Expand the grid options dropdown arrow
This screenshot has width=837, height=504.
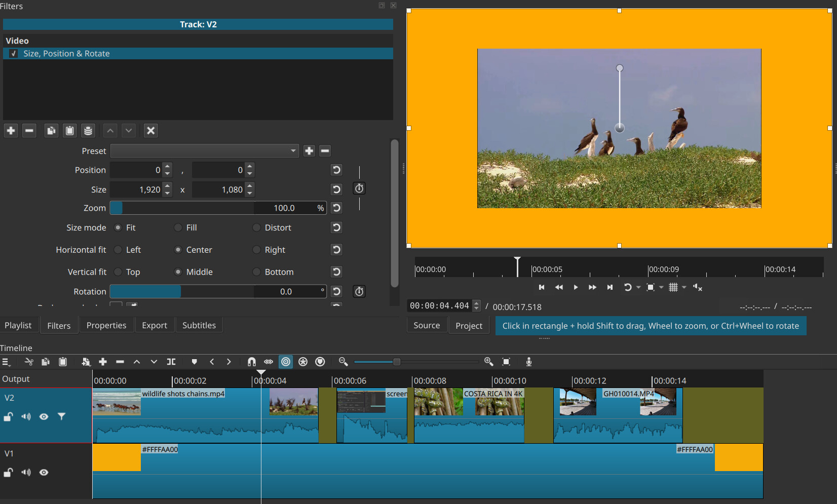tap(684, 288)
